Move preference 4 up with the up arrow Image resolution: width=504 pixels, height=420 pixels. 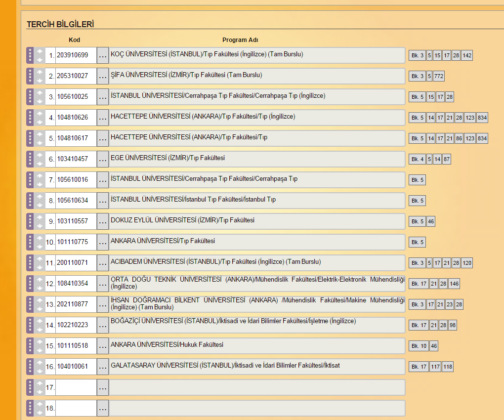pos(40,114)
